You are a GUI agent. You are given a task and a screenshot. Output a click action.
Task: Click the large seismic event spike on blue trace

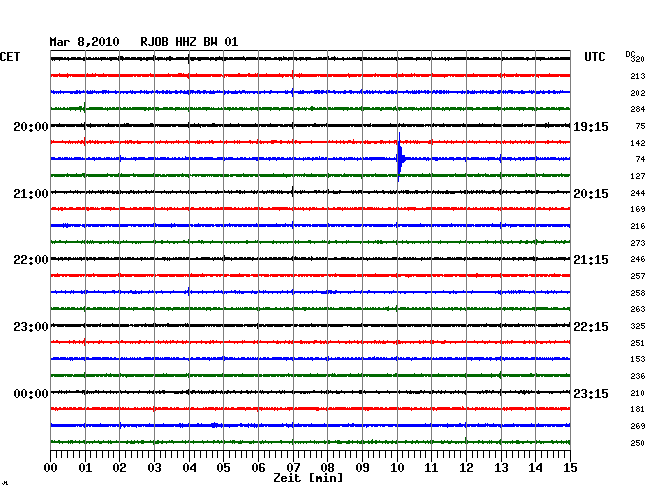[400, 157]
